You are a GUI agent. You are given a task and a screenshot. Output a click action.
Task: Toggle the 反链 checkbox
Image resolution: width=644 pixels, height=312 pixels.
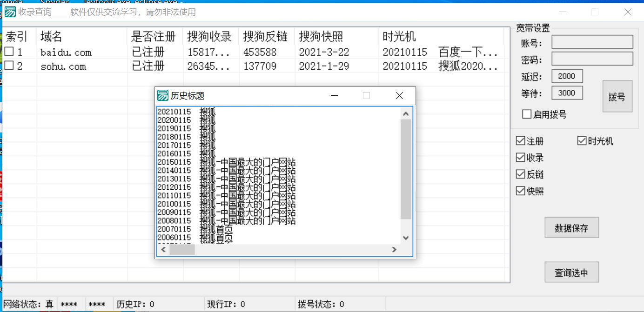coord(520,174)
